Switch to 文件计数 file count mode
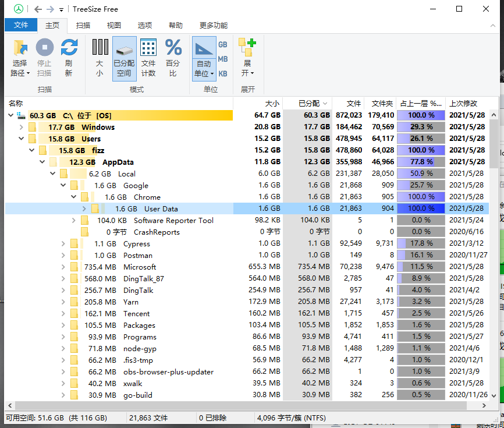 148,47
